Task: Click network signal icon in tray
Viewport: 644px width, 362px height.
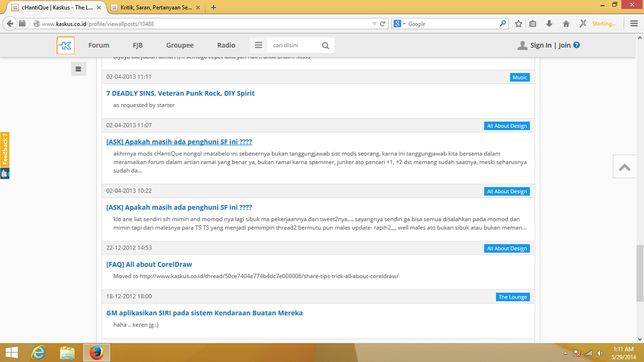Action: pyautogui.click(x=589, y=353)
